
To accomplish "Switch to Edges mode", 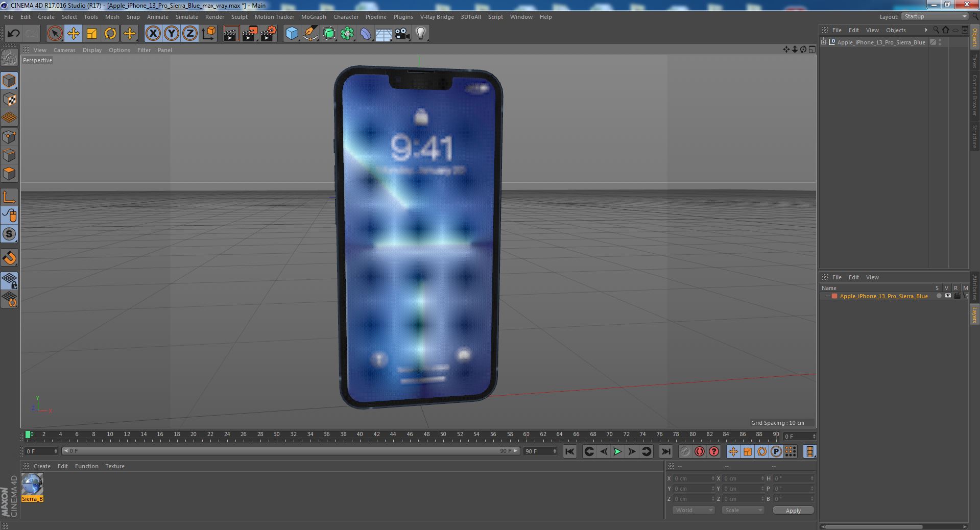I will click(9, 155).
